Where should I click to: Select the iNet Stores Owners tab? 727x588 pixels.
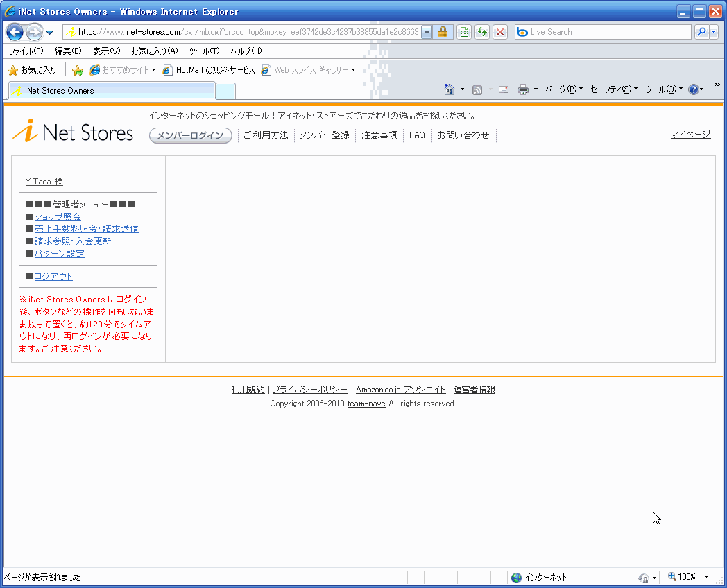[x=111, y=91]
